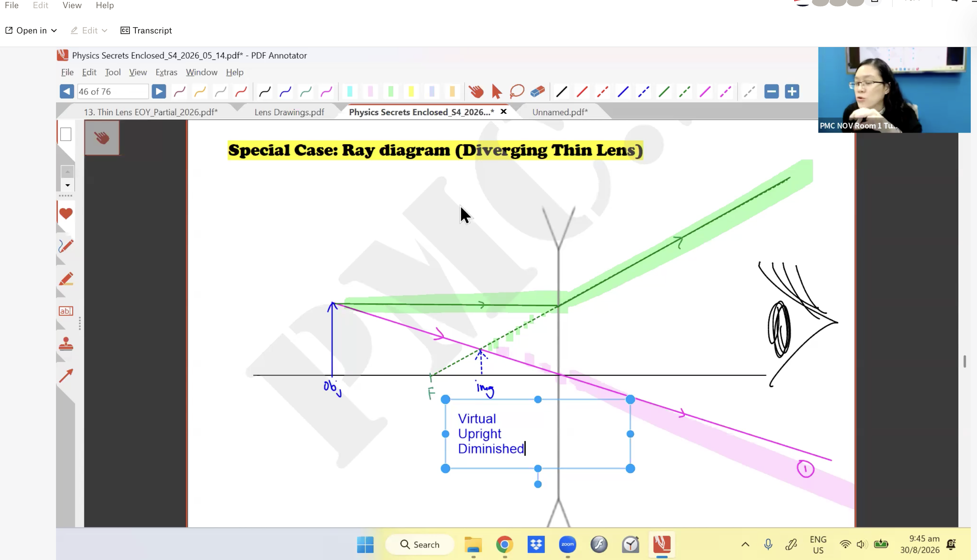This screenshot has height=560, width=977.
Task: Pick the dashed red line tool
Action: tap(602, 92)
